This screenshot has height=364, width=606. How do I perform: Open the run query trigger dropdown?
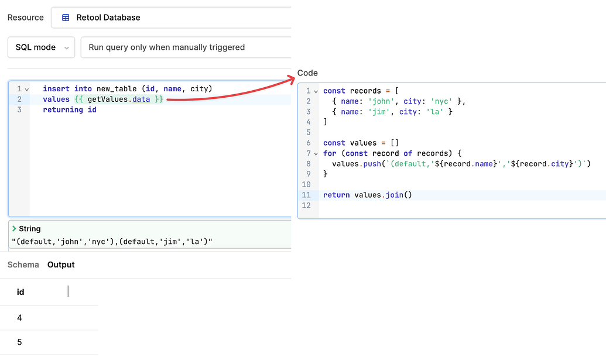pos(185,47)
